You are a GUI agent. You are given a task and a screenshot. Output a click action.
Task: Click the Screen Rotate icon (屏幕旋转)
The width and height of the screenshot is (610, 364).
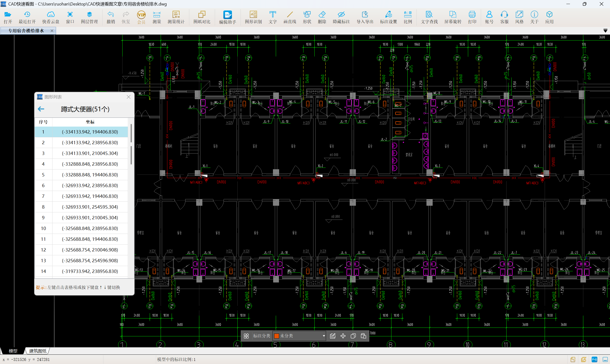point(452,17)
